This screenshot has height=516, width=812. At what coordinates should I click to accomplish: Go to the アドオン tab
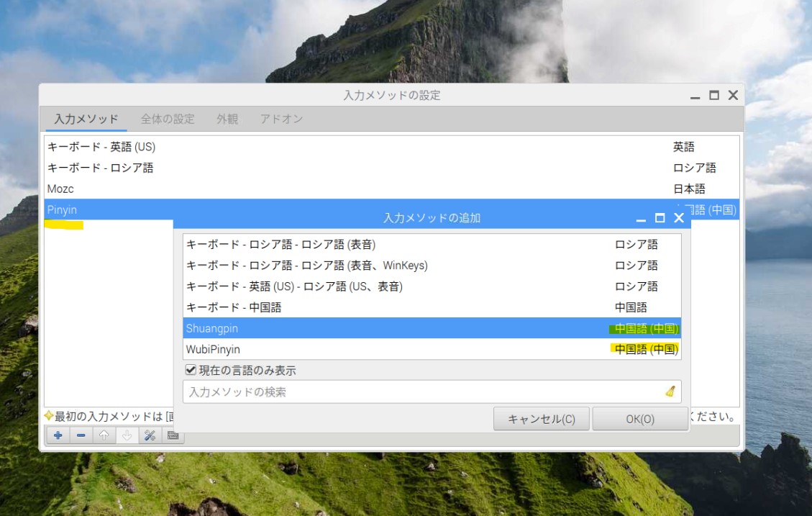tap(281, 119)
